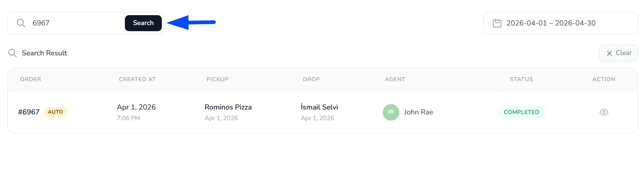The height and width of the screenshot is (178, 644).
Task: Click the Search Result magnifier icon
Action: (13, 53)
